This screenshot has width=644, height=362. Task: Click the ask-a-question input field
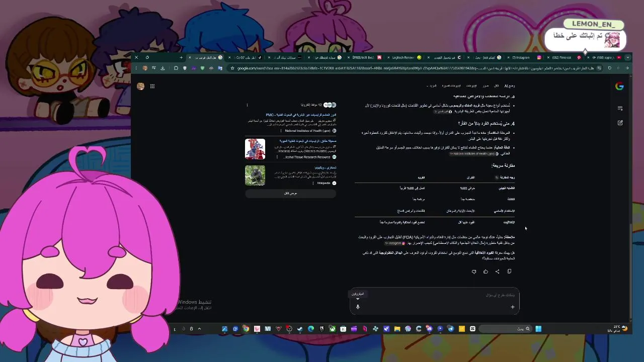click(x=434, y=295)
